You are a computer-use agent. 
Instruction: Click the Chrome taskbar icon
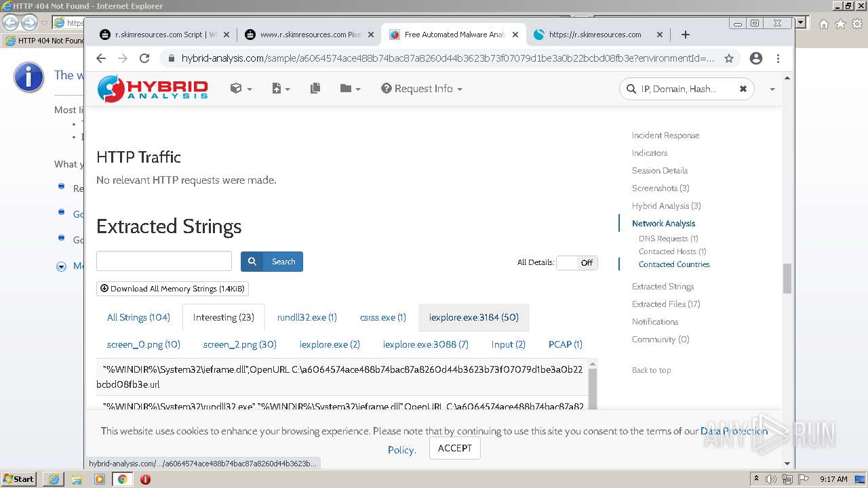click(122, 479)
